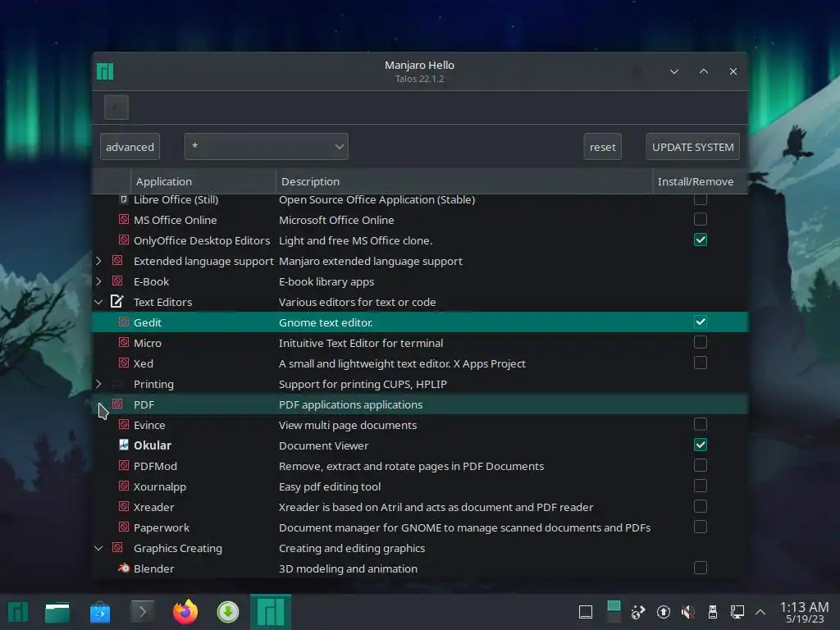Open the Manjaro application launcher menu
Viewport: 840px width, 630px height.
pyautogui.click(x=18, y=612)
